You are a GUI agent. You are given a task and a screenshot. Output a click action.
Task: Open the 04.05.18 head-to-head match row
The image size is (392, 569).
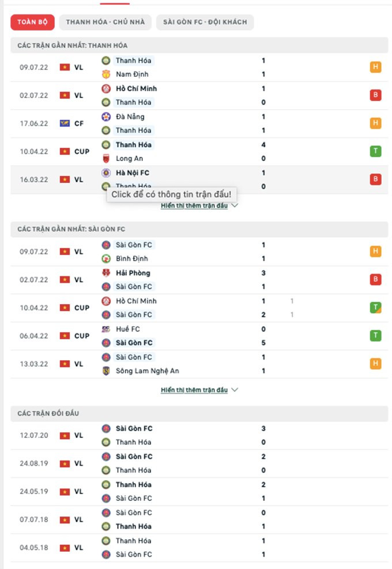[196, 548]
